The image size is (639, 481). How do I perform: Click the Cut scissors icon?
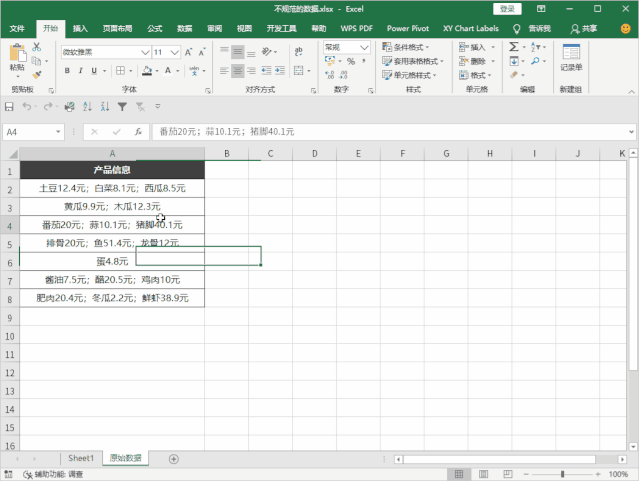(38, 46)
